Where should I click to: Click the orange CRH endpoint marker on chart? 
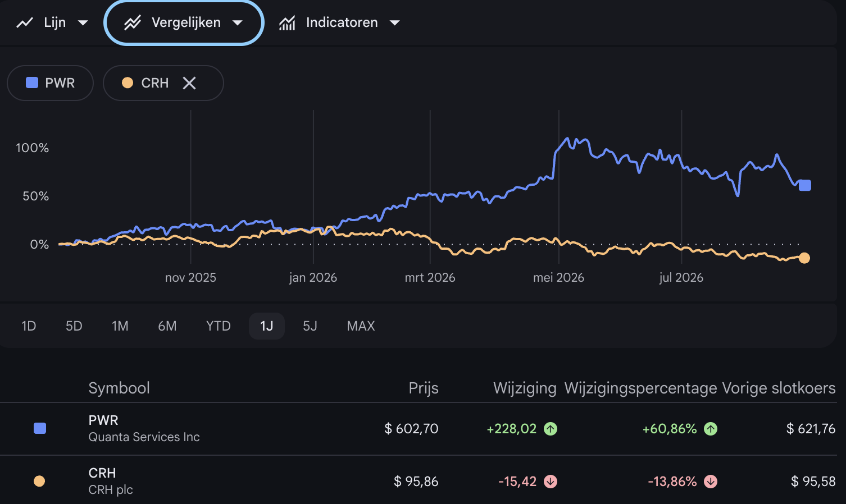(804, 258)
